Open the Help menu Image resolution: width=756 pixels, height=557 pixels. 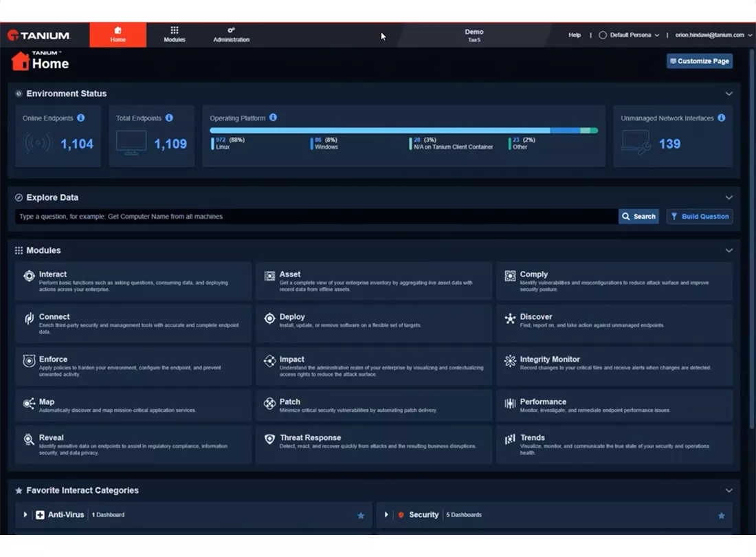(575, 34)
